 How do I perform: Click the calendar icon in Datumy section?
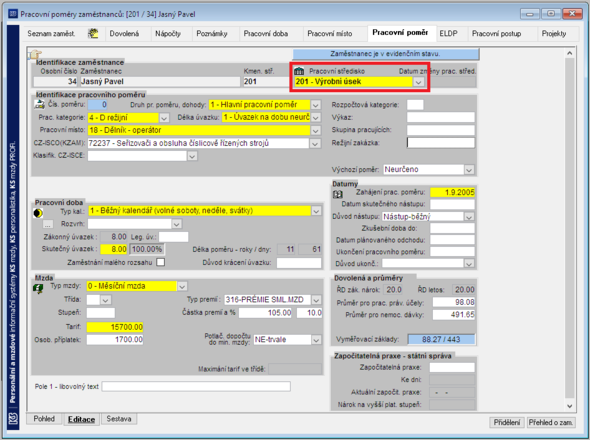pos(338,194)
